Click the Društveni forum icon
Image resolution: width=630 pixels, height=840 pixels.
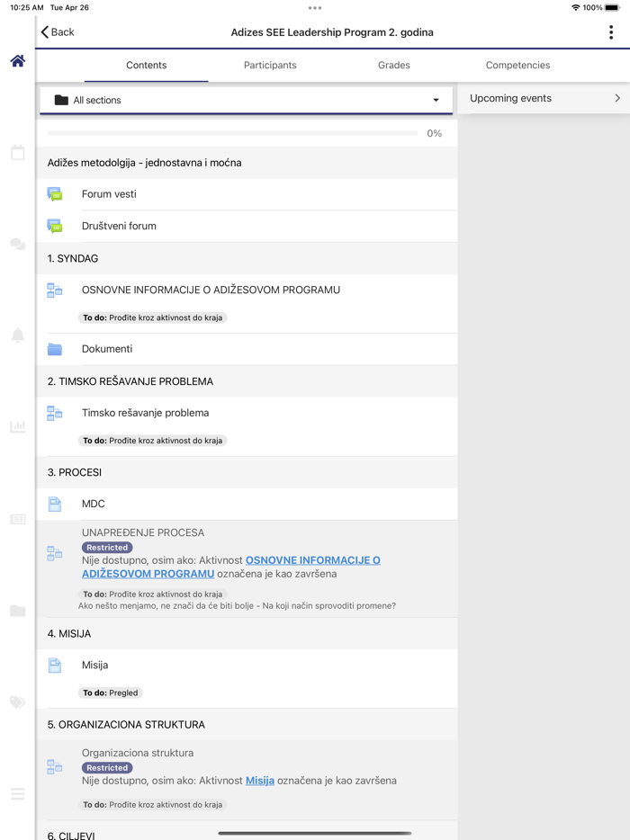55,226
